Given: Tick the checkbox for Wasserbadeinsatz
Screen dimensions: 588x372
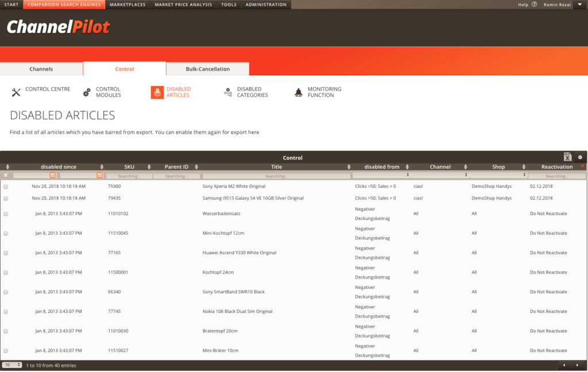Looking at the screenshot, I should tap(6, 214).
